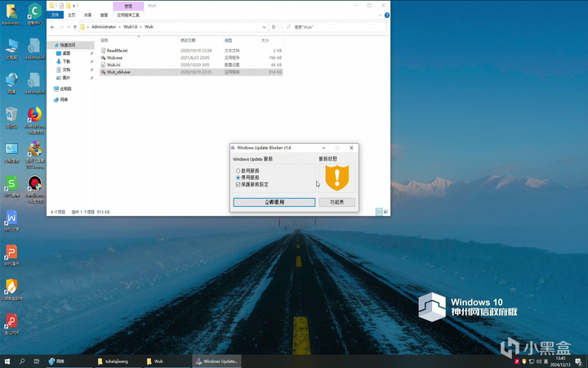
Task: Open the recent locations dropdown arrow
Action: point(69,27)
